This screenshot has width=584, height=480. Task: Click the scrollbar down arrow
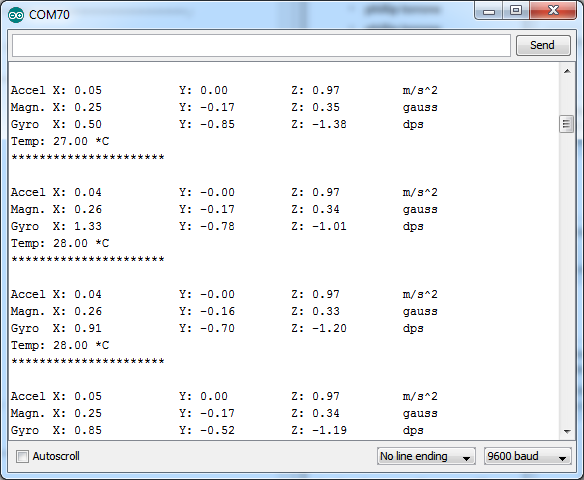567,432
